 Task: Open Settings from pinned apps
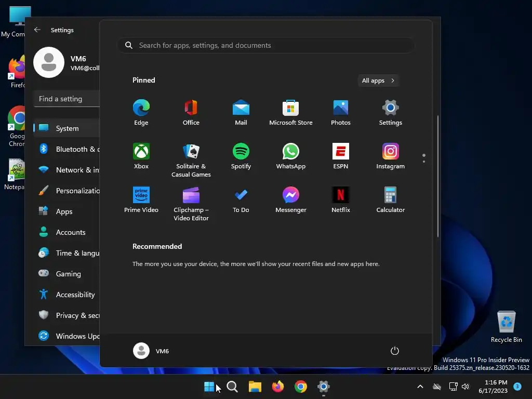tap(391, 113)
